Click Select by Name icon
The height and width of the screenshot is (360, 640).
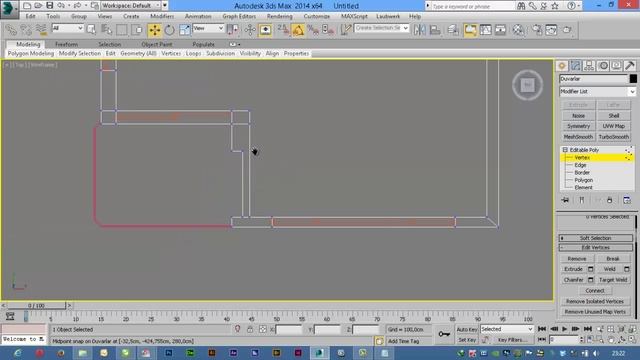(107, 30)
